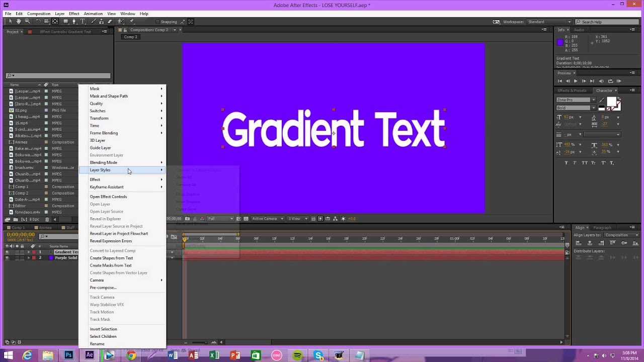Click the Faux Italic style icon
This screenshot has width=644, height=362.
tap(576, 163)
